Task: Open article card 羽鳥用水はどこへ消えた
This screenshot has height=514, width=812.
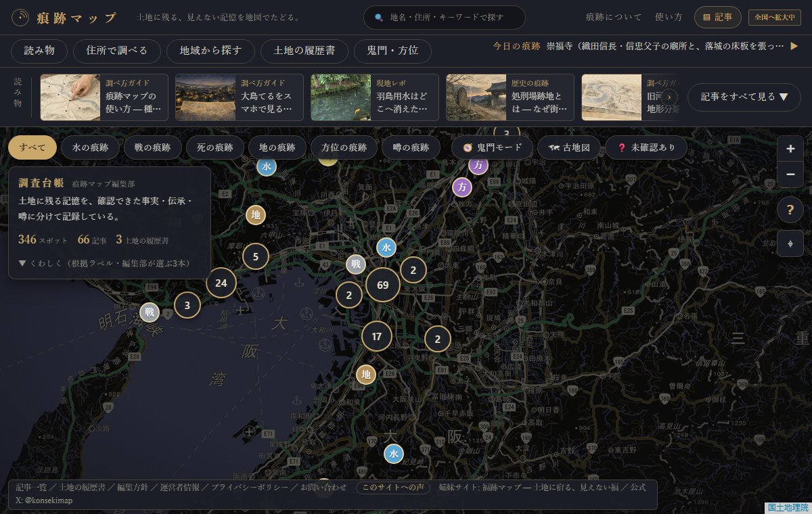Action: click(374, 97)
